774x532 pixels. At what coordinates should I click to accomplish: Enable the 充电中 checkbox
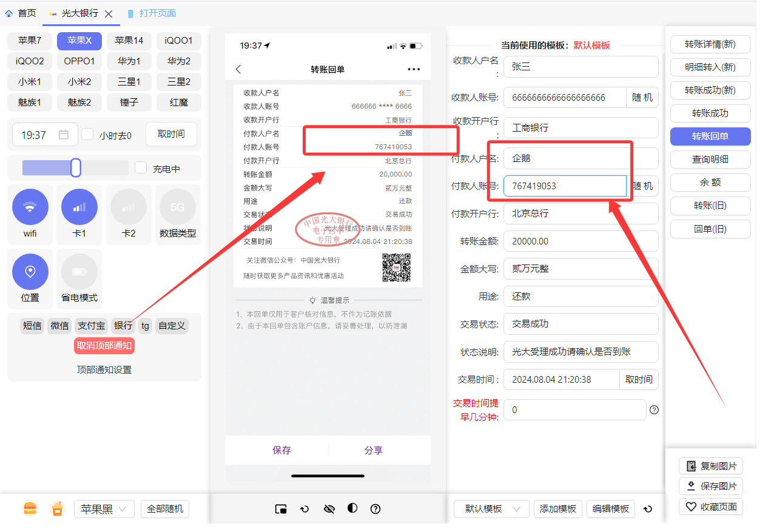(141, 167)
